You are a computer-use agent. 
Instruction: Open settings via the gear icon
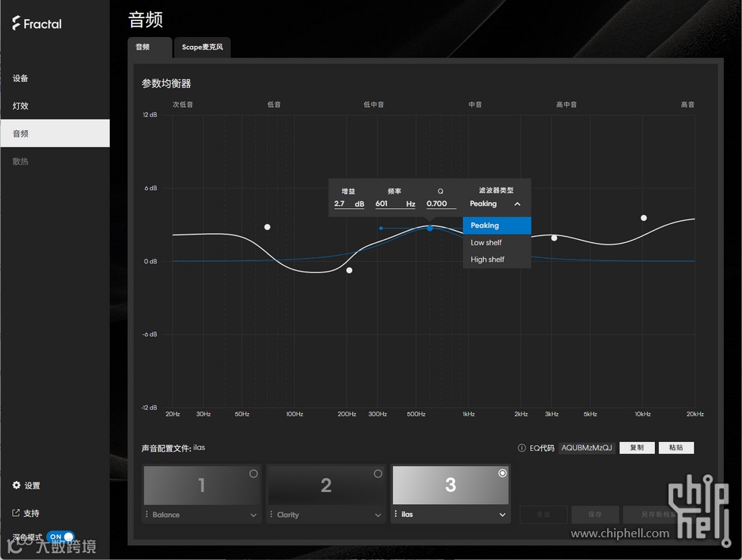coord(17,485)
